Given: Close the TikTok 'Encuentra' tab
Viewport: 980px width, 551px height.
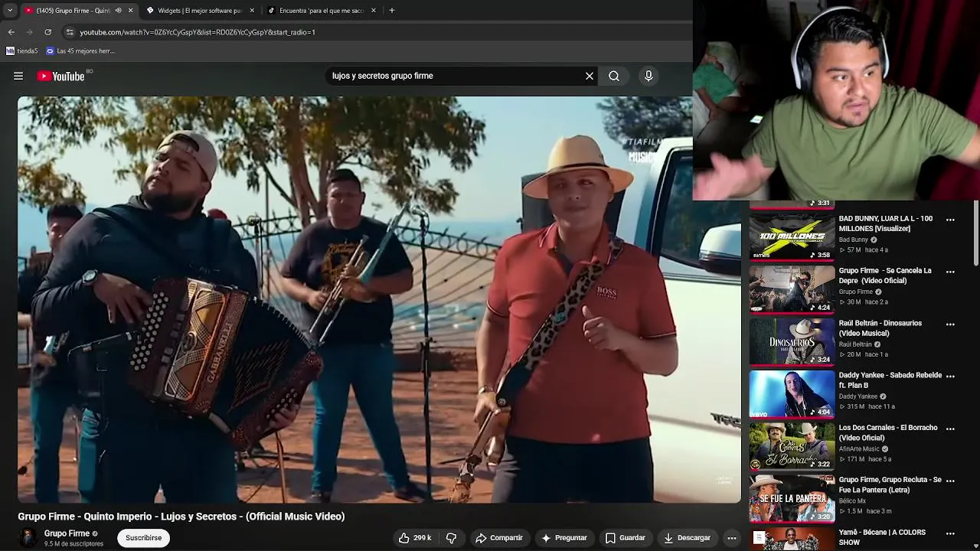Looking at the screenshot, I should (374, 11).
